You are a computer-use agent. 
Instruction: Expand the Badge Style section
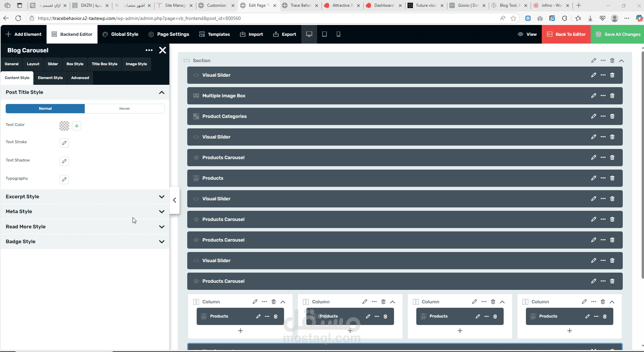tap(162, 242)
